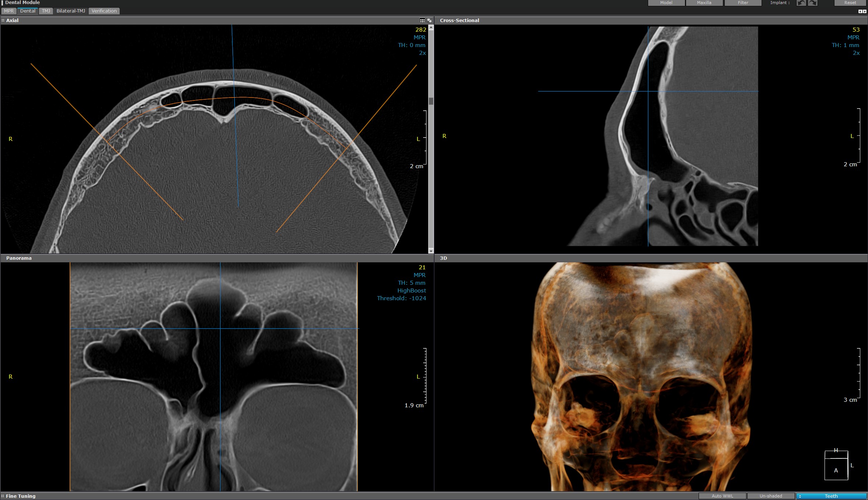Open the Filter options
Viewport: 868px width, 500px height.
(743, 3)
